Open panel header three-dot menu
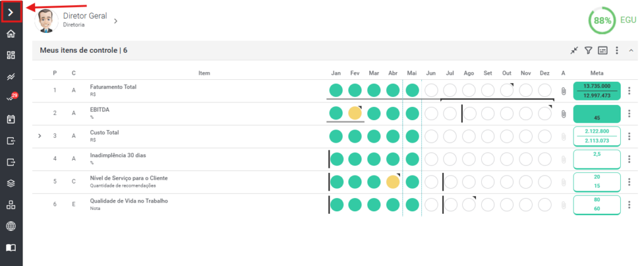 (x=616, y=50)
